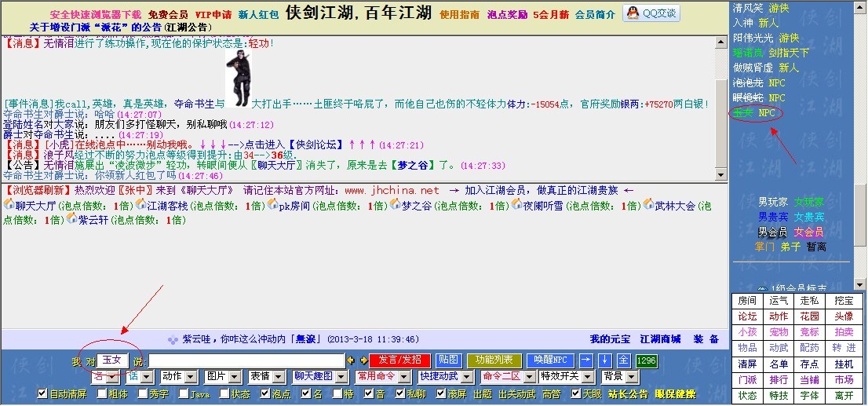The height and width of the screenshot is (406, 868).
Task: Open the VIP申请 link
Action: [213, 14]
